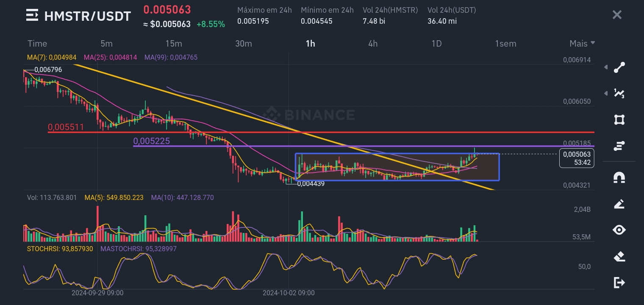Open the Mais interval dropdown

coord(578,44)
